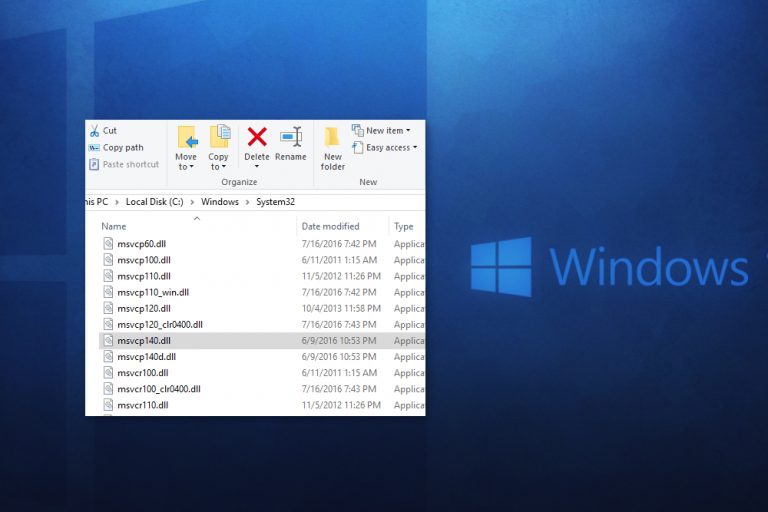Click the file icon of msvcr110.dll
Image resolution: width=768 pixels, height=512 pixels.
click(108, 405)
